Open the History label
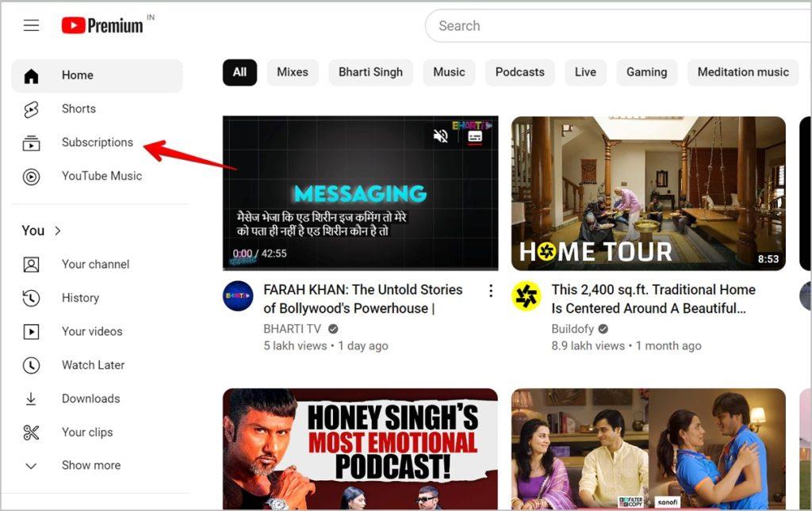The image size is (812, 511). [x=80, y=298]
